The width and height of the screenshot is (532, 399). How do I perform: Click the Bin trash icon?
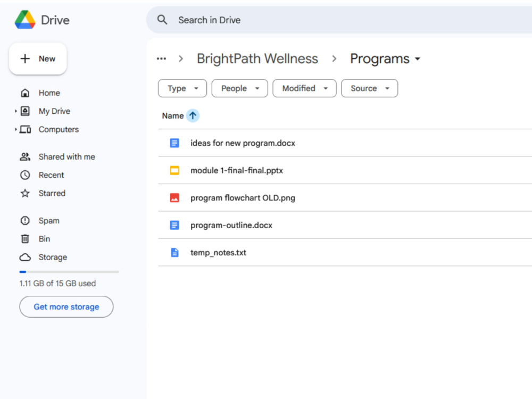(x=25, y=239)
